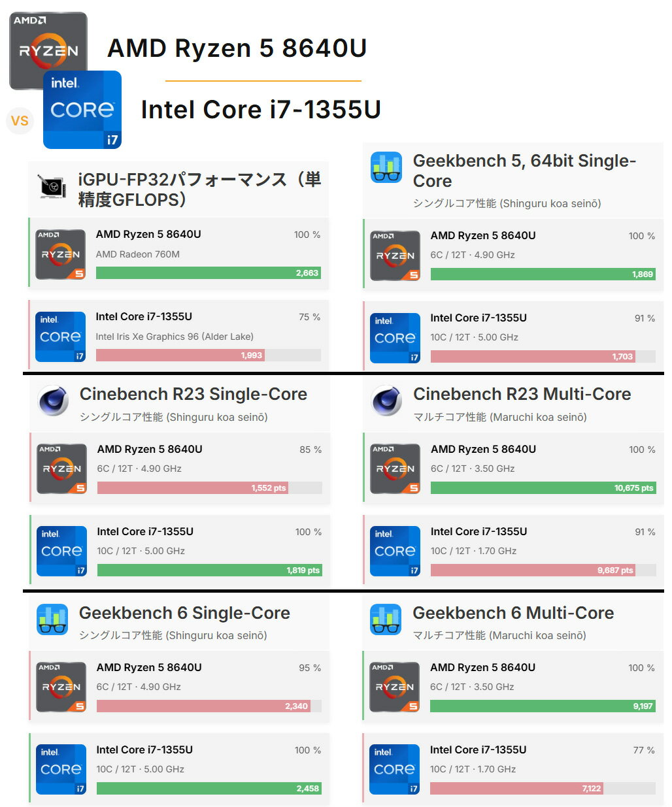Click the green 9,197 Geekbench 6 bar

[x=542, y=706]
